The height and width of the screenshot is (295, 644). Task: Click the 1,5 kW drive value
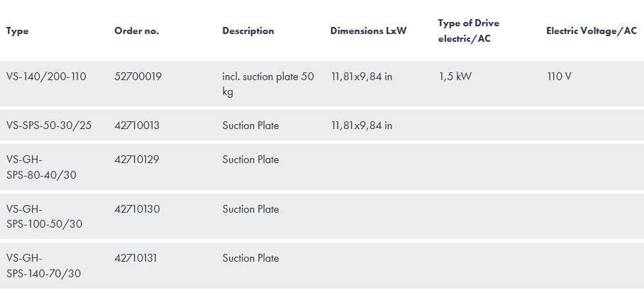point(455,77)
